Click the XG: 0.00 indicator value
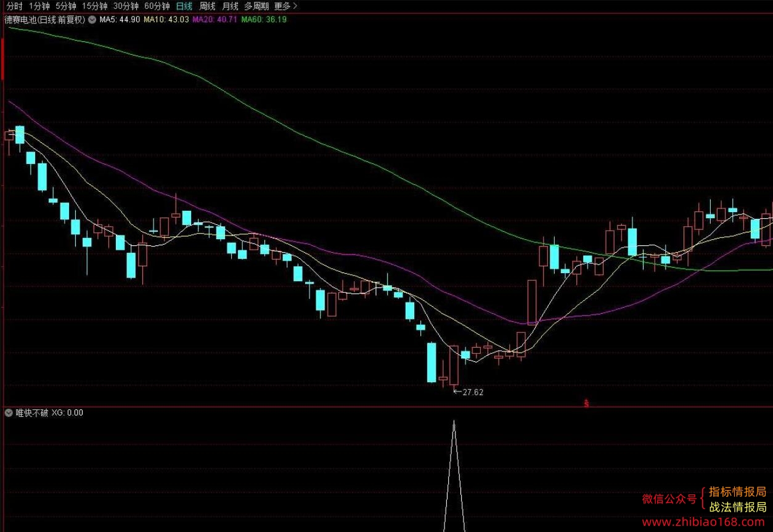 pyautogui.click(x=67, y=412)
